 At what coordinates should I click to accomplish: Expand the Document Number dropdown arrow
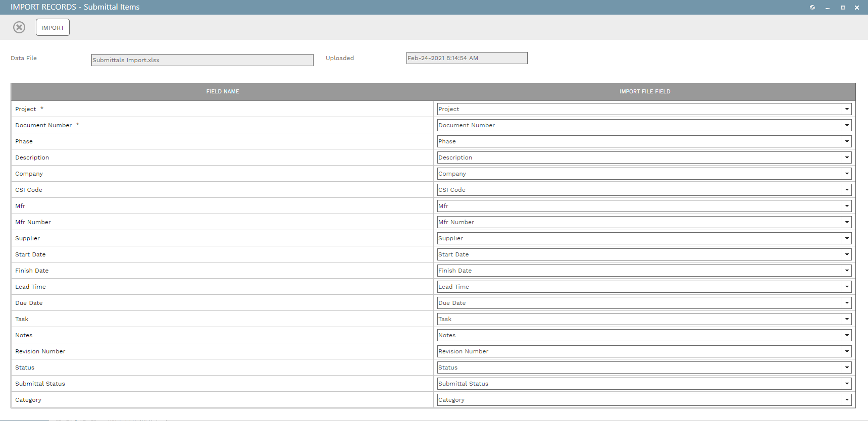[x=847, y=125]
